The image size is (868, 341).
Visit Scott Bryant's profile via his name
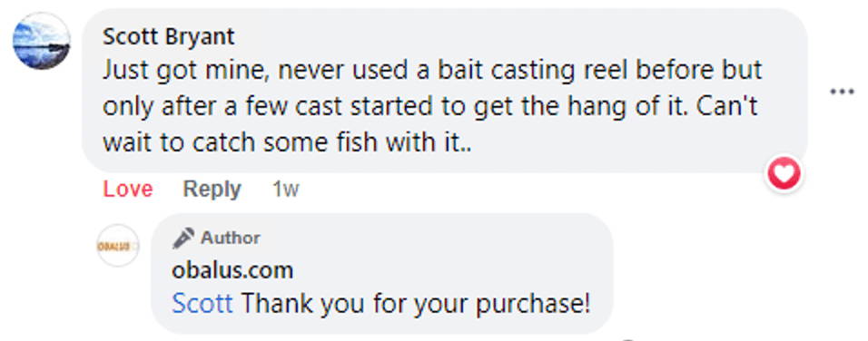point(169,36)
